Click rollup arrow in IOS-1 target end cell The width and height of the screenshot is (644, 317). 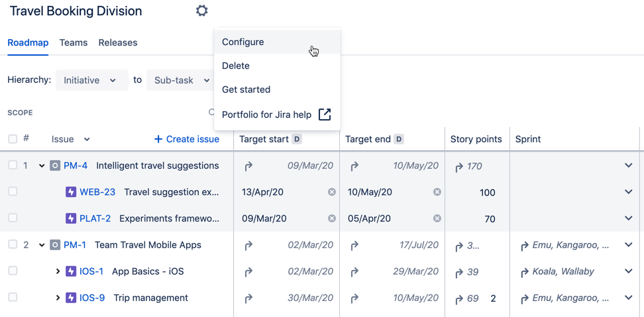[x=354, y=271]
